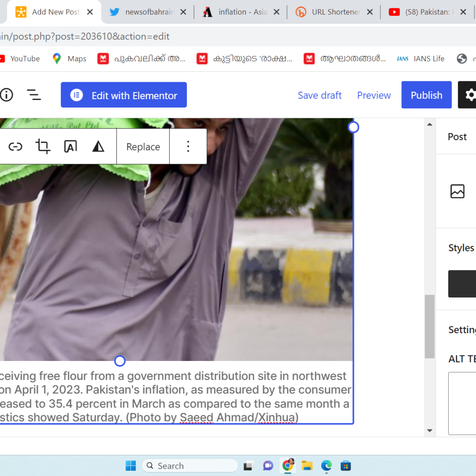This screenshot has height=476, width=476.
Task: Click Replace image button
Action: click(143, 147)
